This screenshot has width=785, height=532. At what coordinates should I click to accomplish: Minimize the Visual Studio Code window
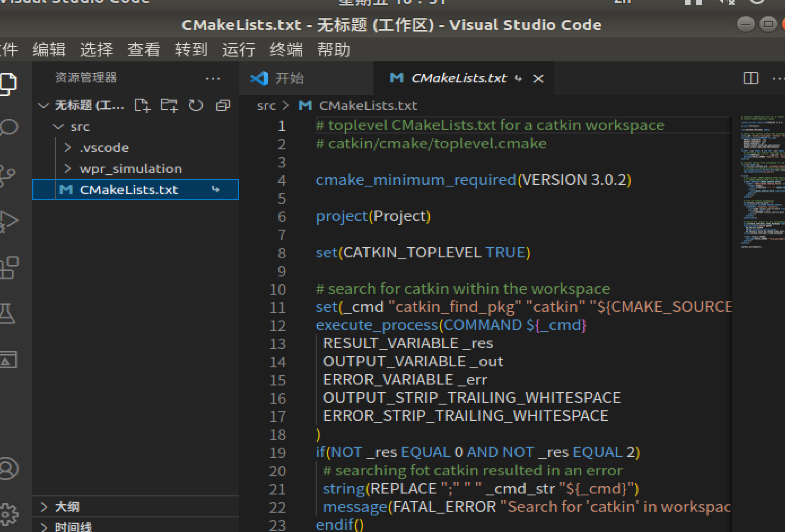pyautogui.click(x=746, y=24)
